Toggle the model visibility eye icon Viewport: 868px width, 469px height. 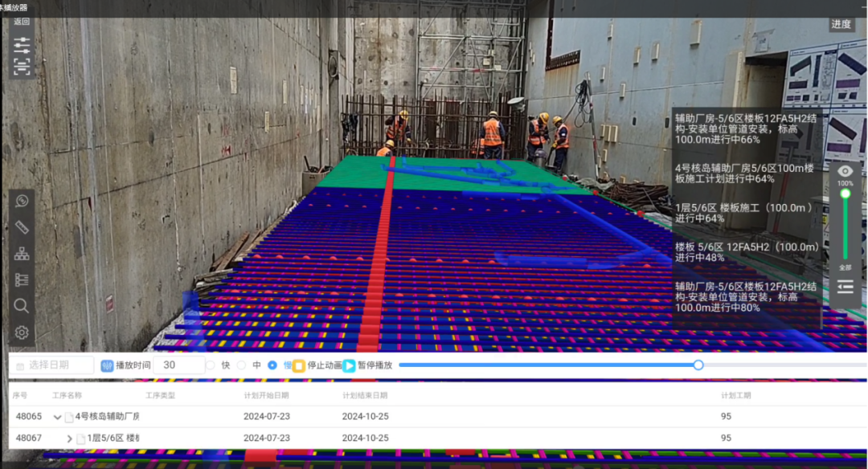[x=845, y=171]
